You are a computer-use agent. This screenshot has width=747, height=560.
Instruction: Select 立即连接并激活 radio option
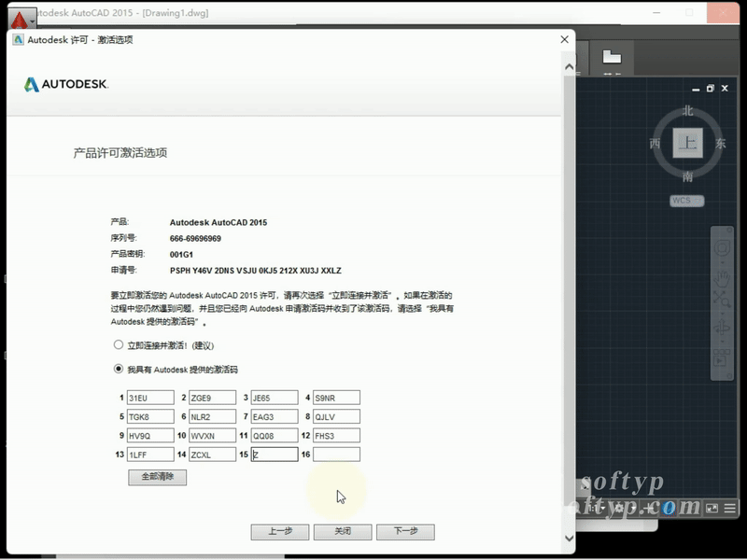tap(119, 344)
